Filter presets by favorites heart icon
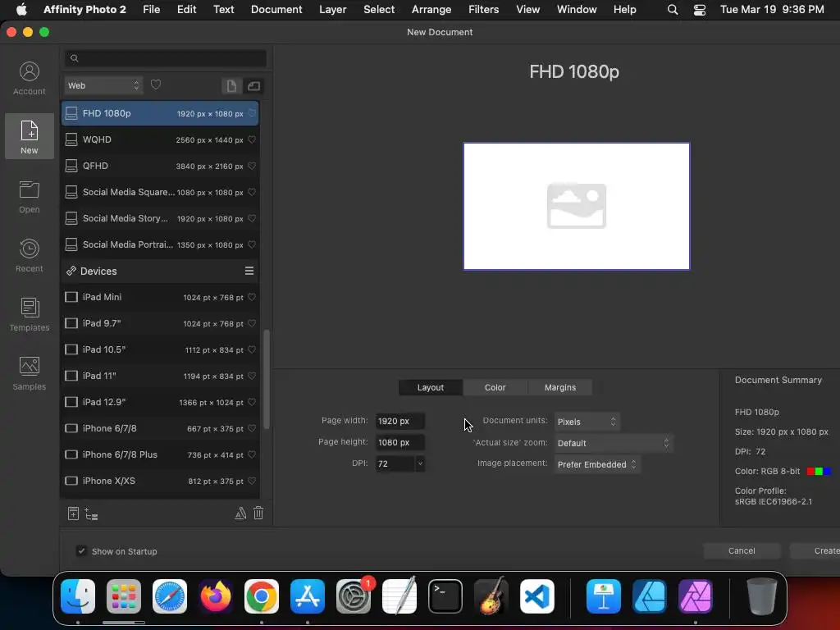840x630 pixels. 156,85
